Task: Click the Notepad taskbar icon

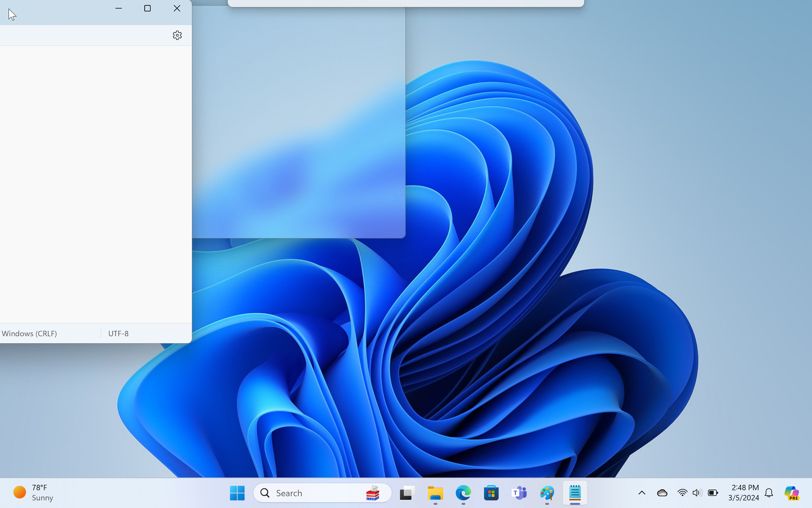Action: 575,493
